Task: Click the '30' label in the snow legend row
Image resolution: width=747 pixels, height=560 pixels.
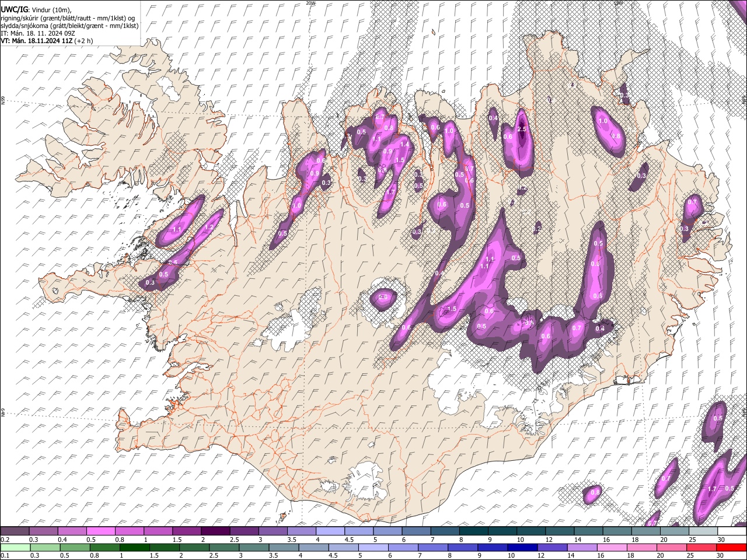Action: click(721, 540)
